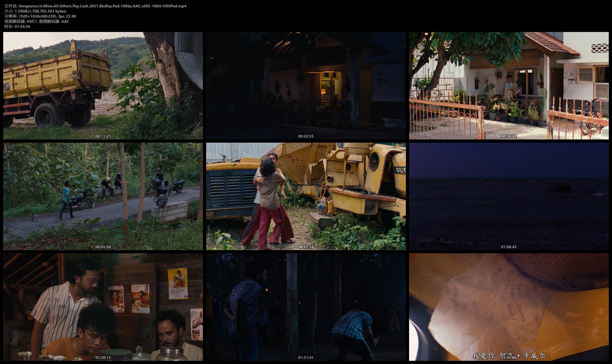Select the dark night house thumbnail at 00:22:55

click(306, 85)
